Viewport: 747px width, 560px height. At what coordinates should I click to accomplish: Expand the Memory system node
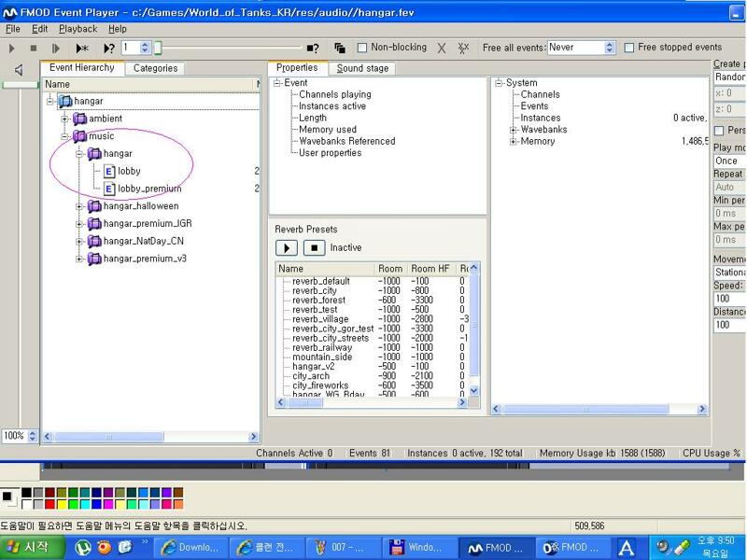[513, 142]
